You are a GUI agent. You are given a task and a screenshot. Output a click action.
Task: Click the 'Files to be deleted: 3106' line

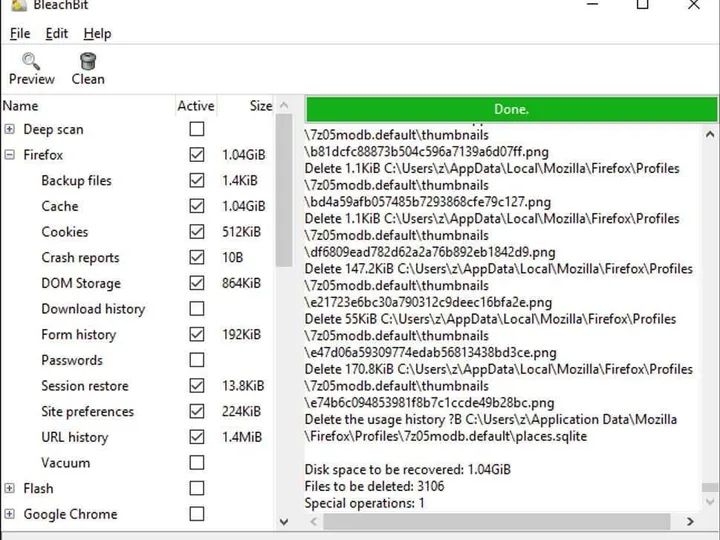[x=374, y=486]
